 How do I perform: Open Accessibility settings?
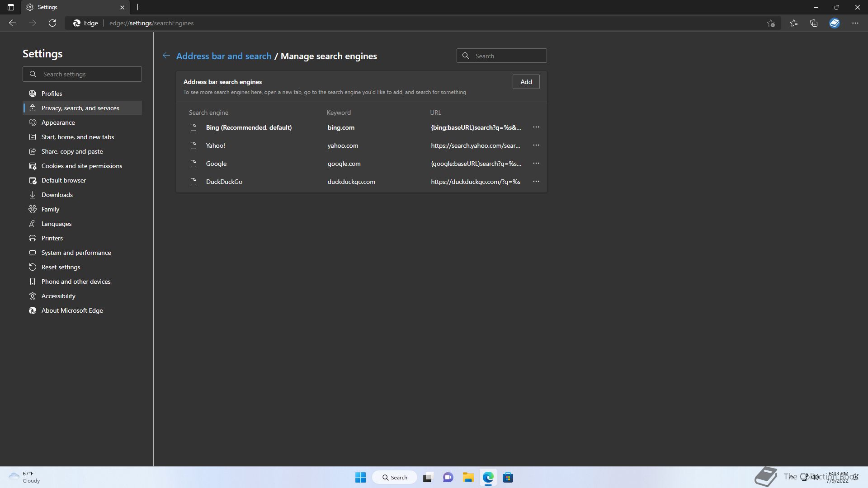click(82, 296)
